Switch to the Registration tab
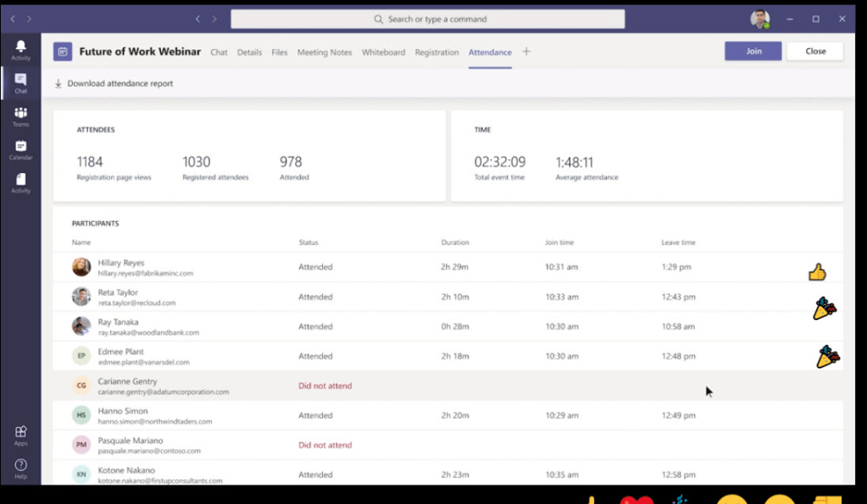Viewport: 867px width, 504px height. (436, 53)
